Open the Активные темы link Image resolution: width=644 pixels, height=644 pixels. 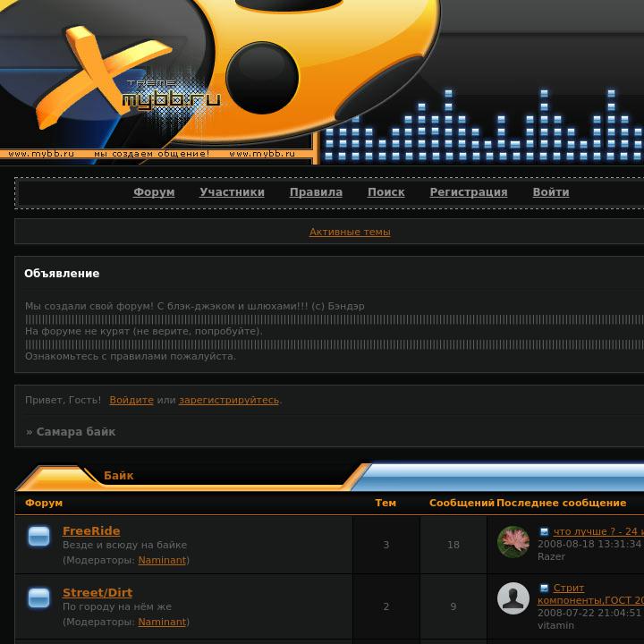click(x=350, y=232)
